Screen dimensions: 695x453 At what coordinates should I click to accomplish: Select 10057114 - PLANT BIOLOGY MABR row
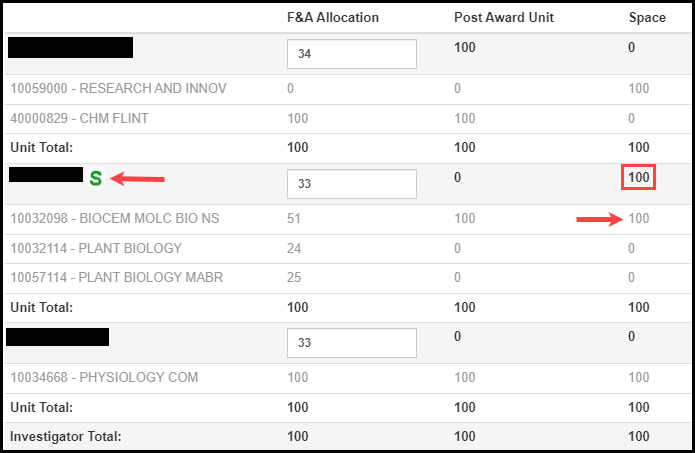(116, 277)
